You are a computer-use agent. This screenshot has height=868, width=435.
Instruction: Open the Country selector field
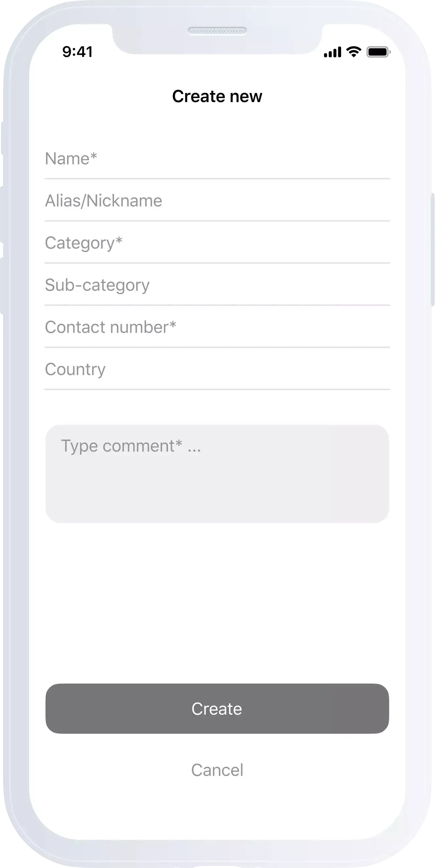point(217,369)
